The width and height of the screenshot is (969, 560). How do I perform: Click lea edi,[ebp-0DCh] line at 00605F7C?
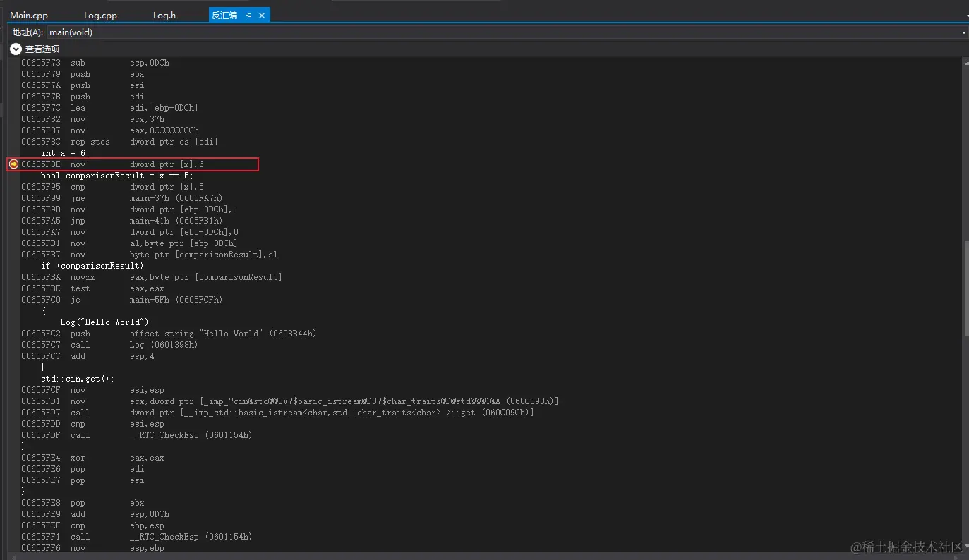109,108
